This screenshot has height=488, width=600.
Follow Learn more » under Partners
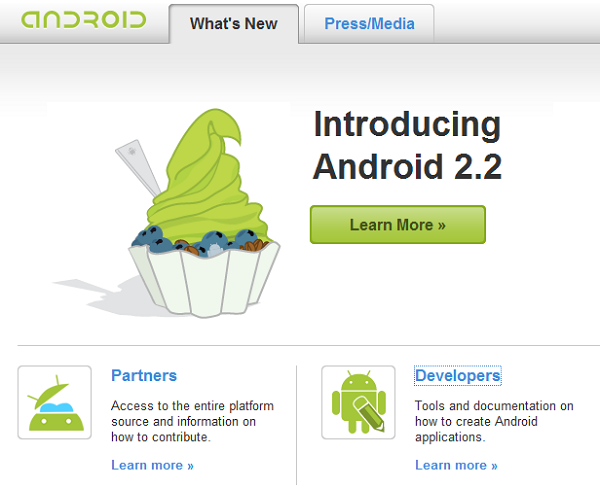coord(152,465)
